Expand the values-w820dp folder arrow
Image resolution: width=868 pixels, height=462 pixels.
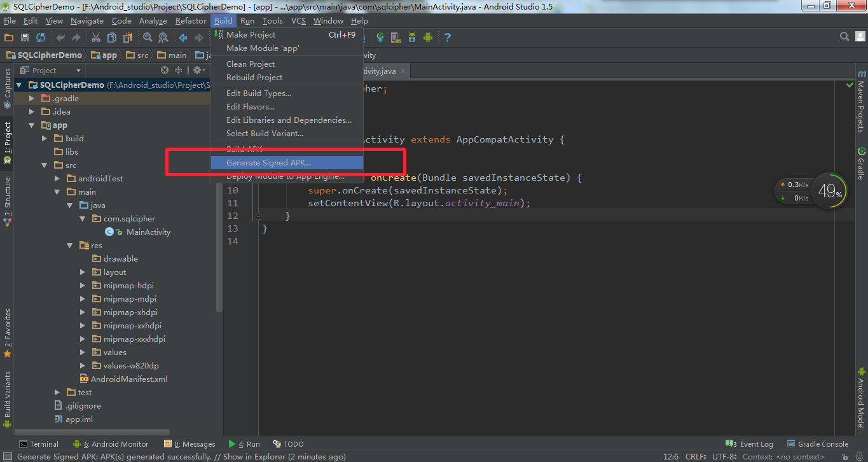pyautogui.click(x=83, y=365)
